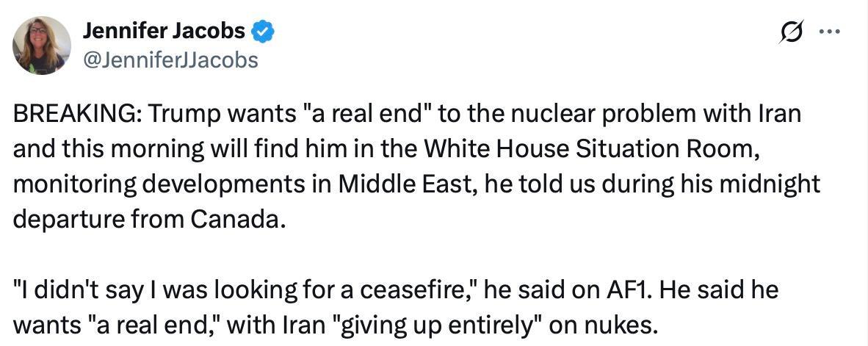Image resolution: width=868 pixels, height=346 pixels.
Task: Click the words "on nukes." ending the post
Action: [x=604, y=326]
